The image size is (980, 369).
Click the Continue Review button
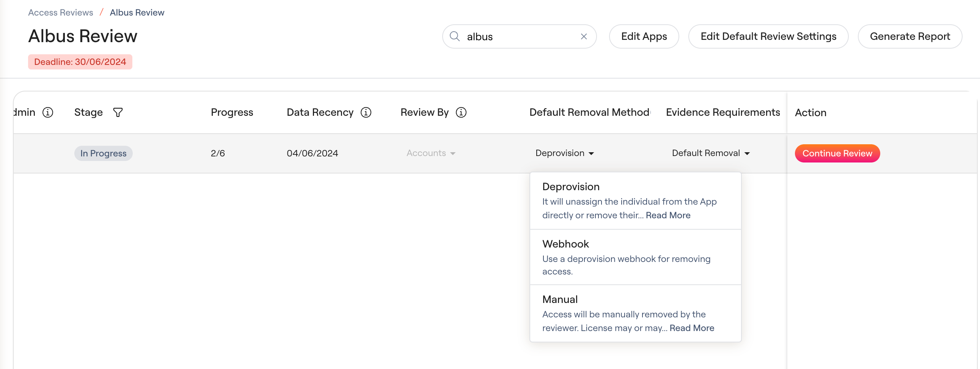837,153
